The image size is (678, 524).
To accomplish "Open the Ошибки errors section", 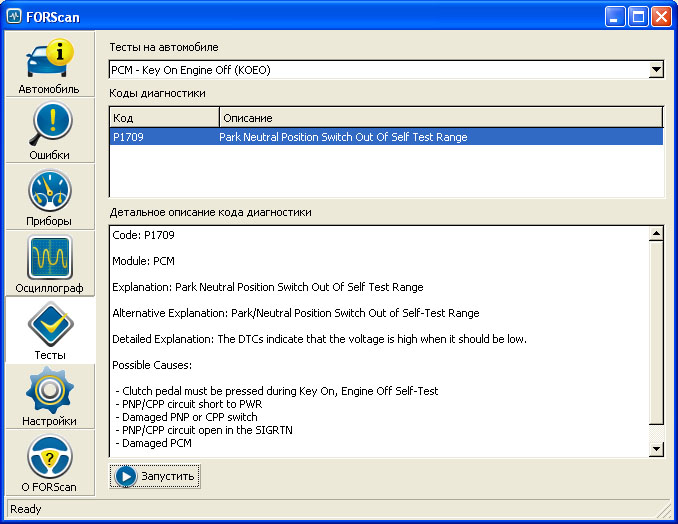I will [x=49, y=130].
